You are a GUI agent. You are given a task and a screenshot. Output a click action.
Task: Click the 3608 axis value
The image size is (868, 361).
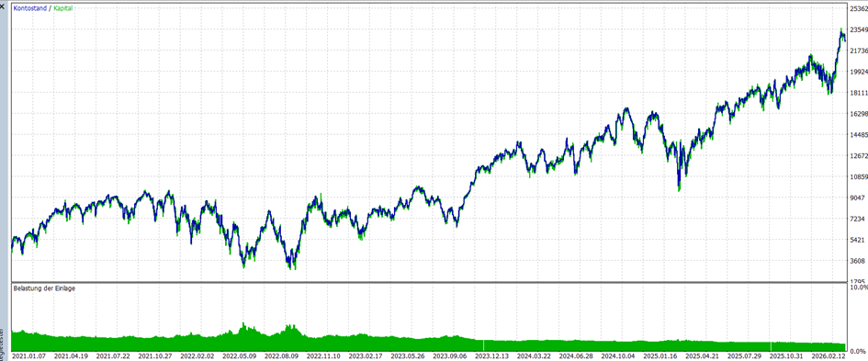pos(858,262)
